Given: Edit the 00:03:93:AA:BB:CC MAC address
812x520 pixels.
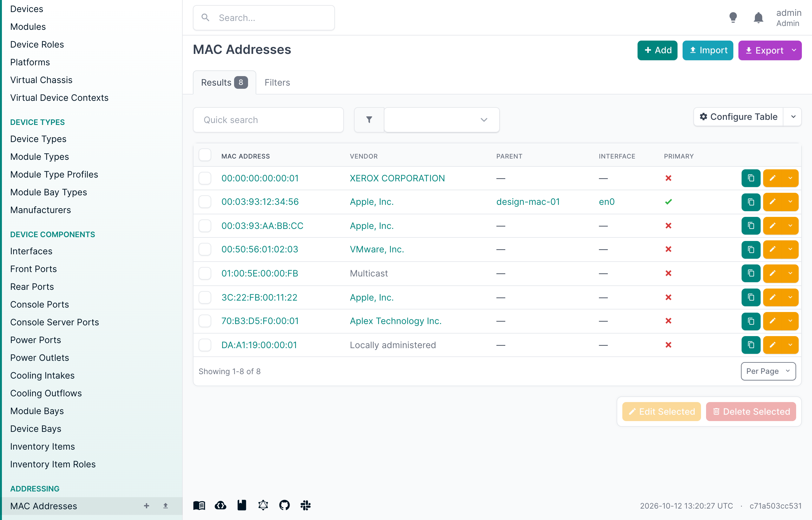Looking at the screenshot, I should tap(772, 225).
